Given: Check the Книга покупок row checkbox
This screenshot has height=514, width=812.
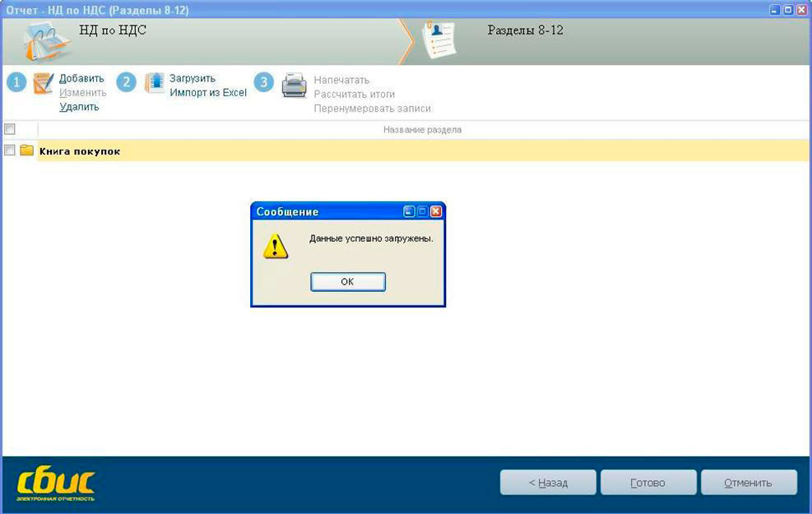Looking at the screenshot, I should 9,150.
